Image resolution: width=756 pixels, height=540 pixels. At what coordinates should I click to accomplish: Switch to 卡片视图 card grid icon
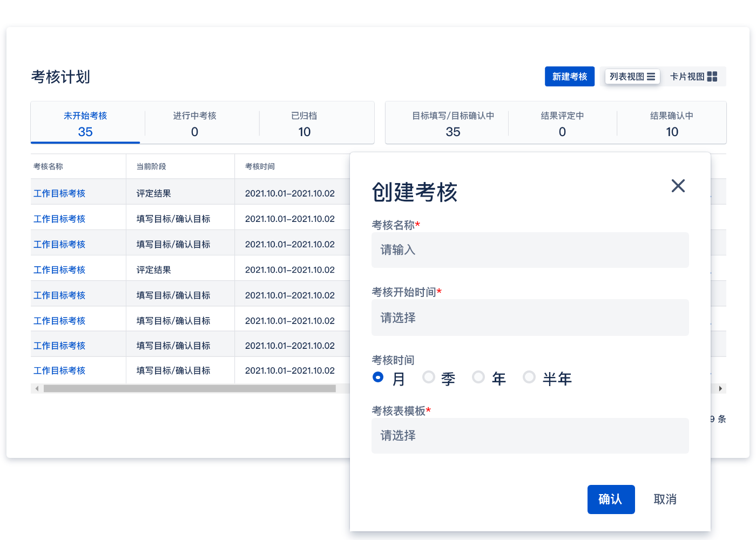pyautogui.click(x=712, y=77)
